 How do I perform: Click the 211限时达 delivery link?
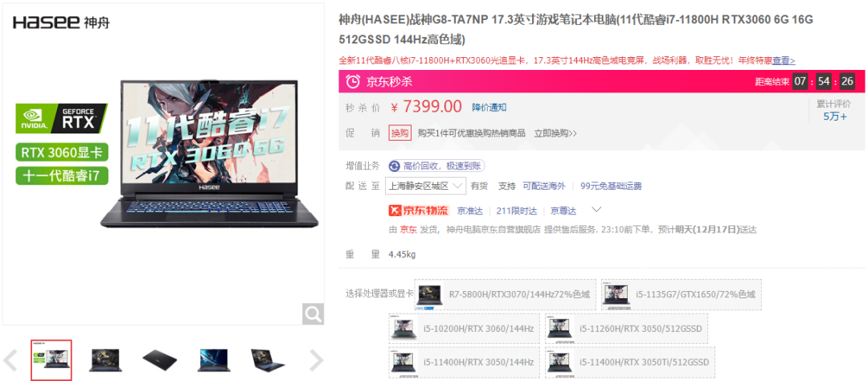(517, 211)
